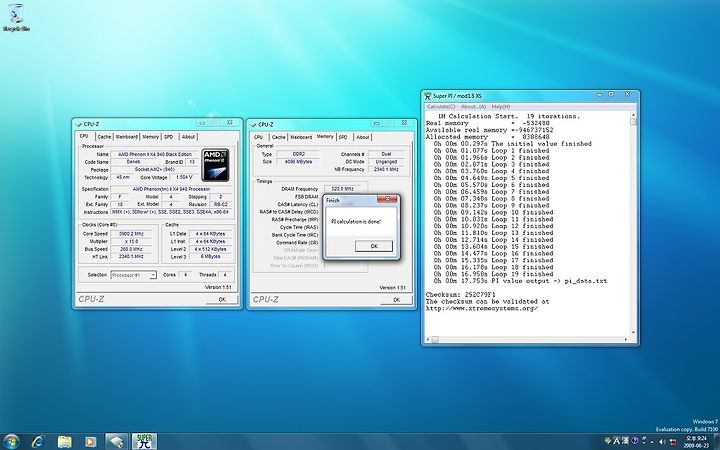
Task: Click OK in the right CPU-Z window
Action: click(x=396, y=300)
